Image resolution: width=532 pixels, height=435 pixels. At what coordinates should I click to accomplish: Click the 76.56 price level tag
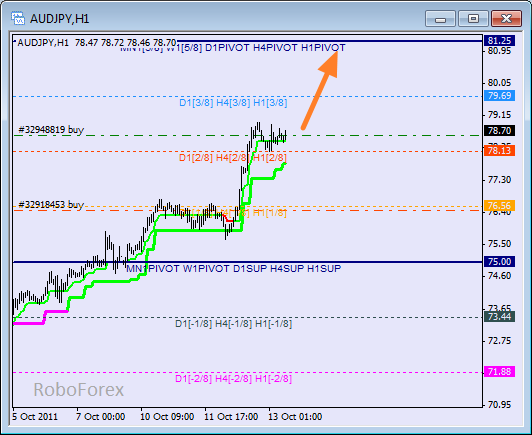[499, 205]
